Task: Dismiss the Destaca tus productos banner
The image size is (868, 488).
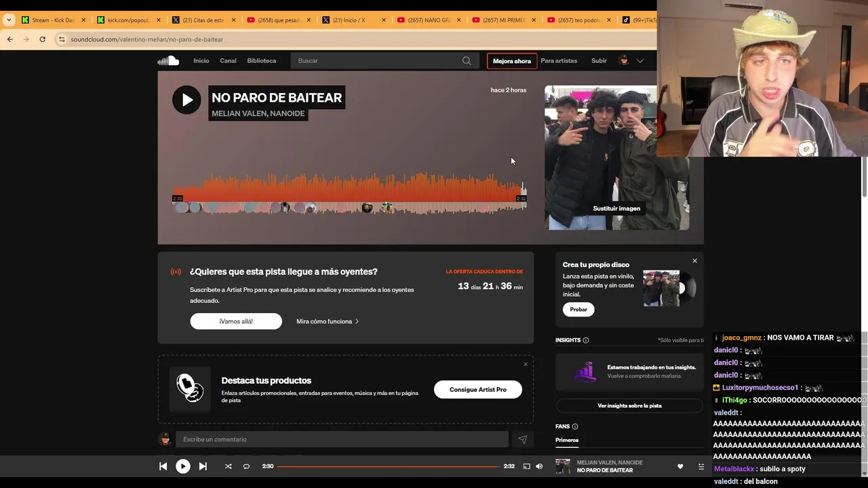Action: point(526,365)
